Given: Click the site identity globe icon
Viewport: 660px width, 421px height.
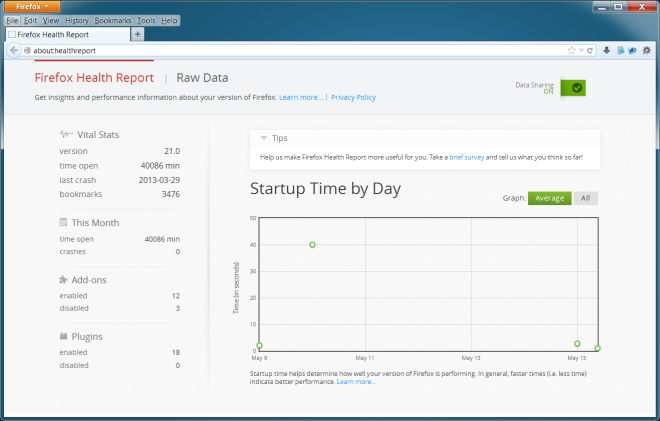Looking at the screenshot, I should 27,51.
